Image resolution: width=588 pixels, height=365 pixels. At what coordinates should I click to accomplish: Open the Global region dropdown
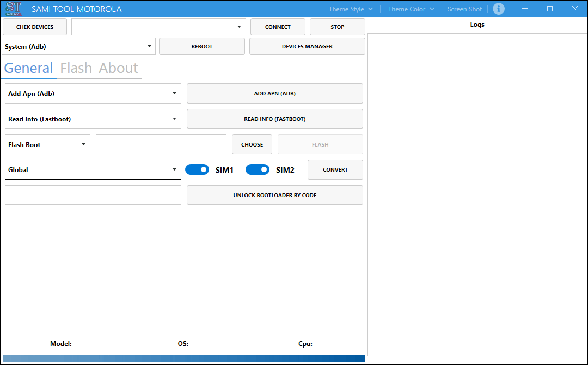click(174, 169)
